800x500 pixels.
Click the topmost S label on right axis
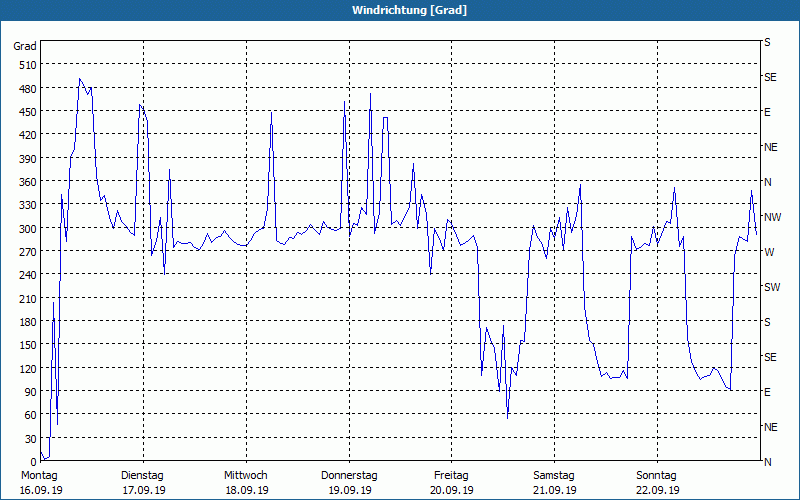tap(767, 42)
